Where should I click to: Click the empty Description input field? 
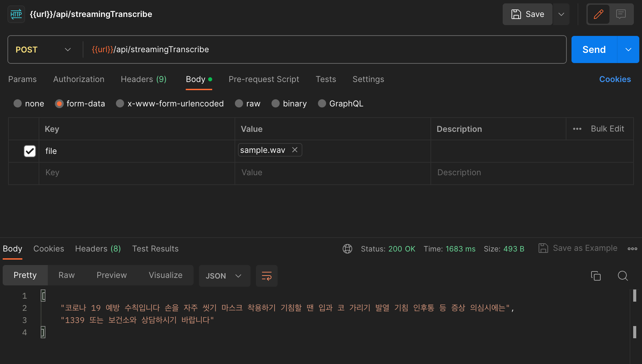point(532,173)
